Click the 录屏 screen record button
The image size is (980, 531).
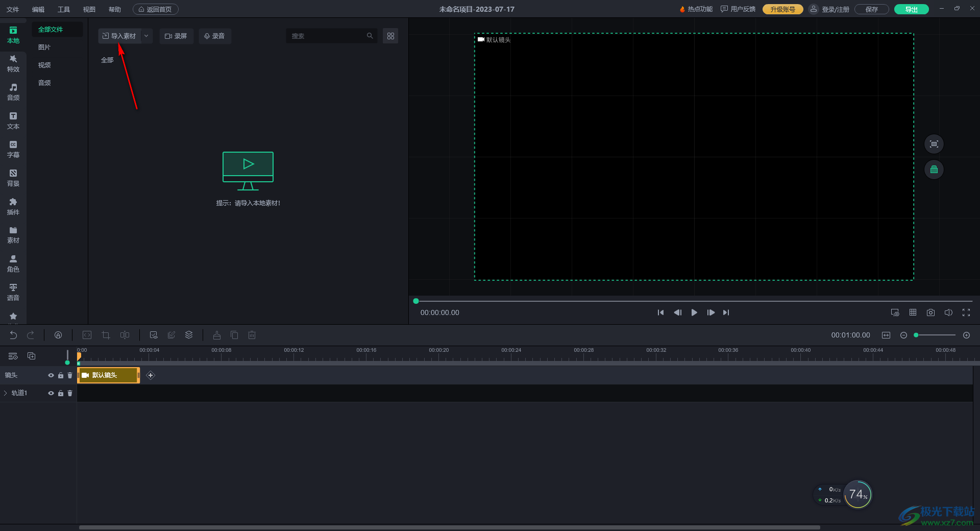coord(176,36)
